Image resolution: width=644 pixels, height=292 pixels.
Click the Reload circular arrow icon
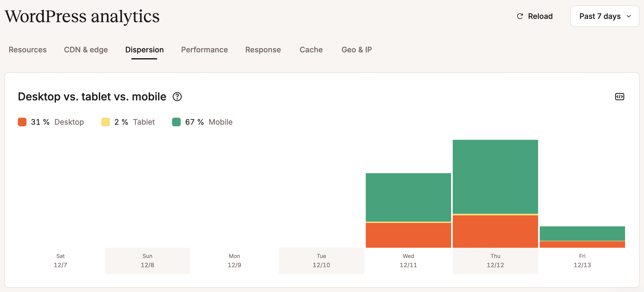point(520,16)
